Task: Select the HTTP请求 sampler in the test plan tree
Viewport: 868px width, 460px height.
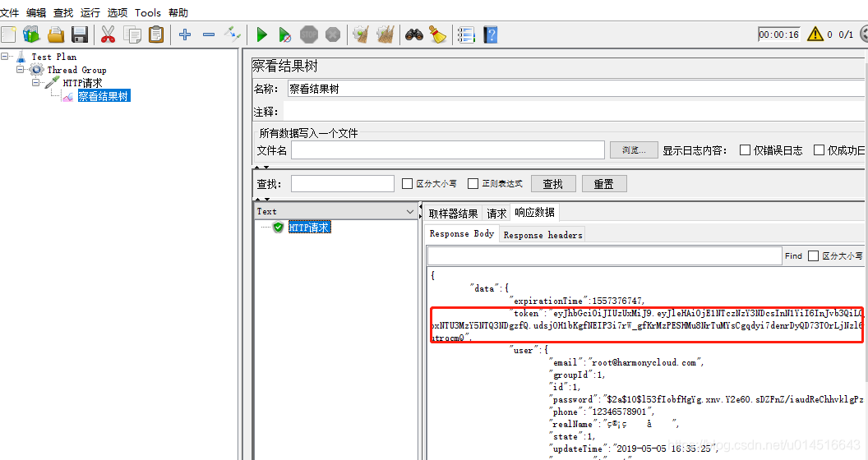Action: point(82,83)
